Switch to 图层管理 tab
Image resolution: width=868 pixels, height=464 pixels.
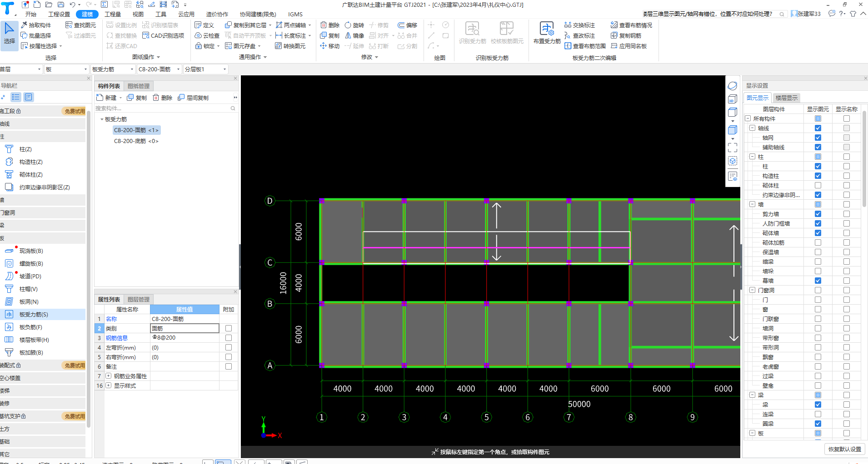pos(139,299)
